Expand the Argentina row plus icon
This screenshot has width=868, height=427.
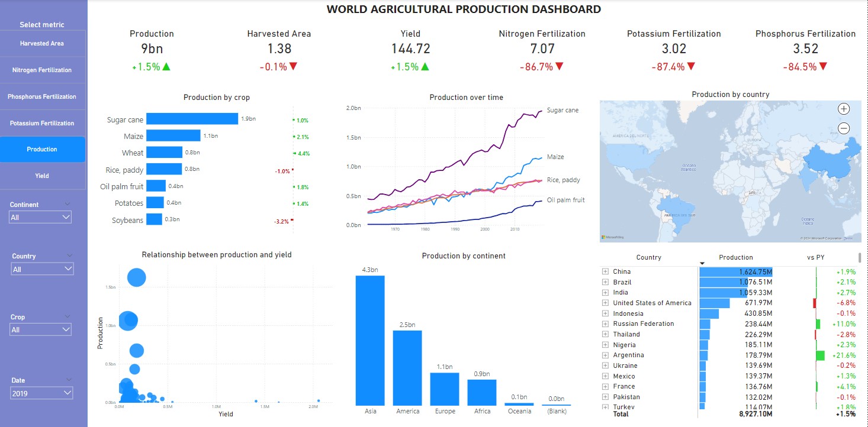click(605, 355)
